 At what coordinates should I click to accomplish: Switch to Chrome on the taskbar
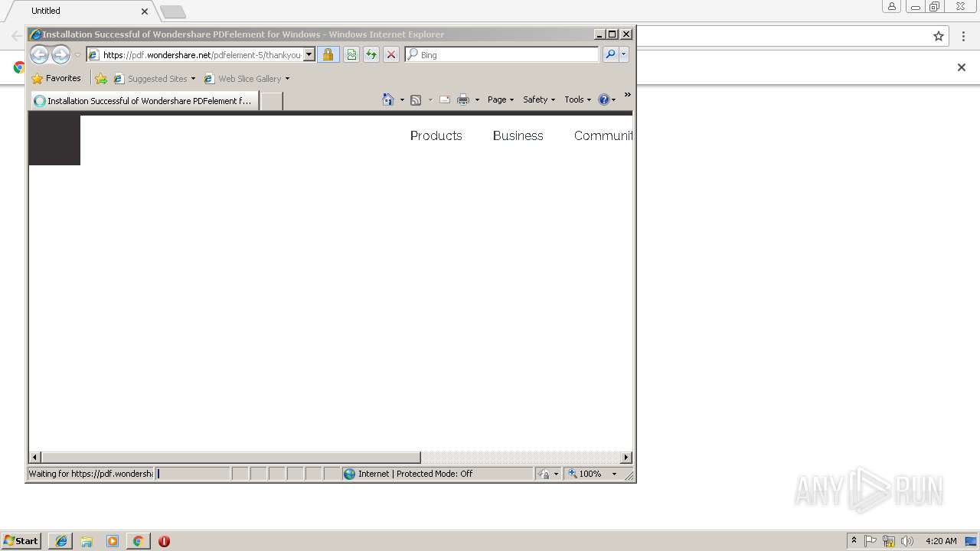138,541
